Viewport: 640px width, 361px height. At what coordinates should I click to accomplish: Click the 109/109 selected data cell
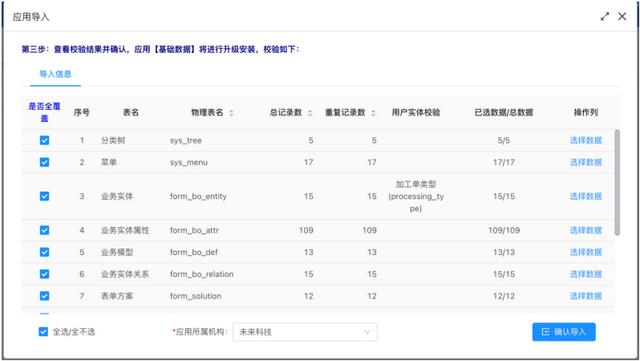tap(504, 230)
